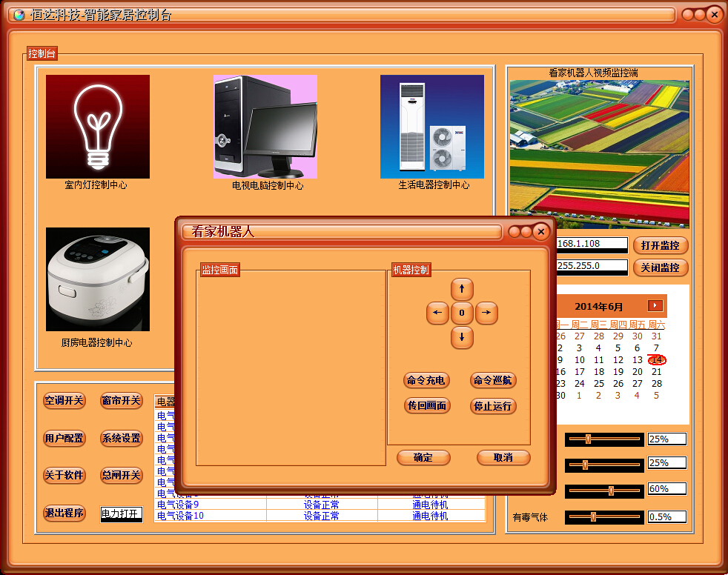This screenshot has height=575, width=728.
Task: Click the IP address field 168.1.108
Action: pos(592,244)
